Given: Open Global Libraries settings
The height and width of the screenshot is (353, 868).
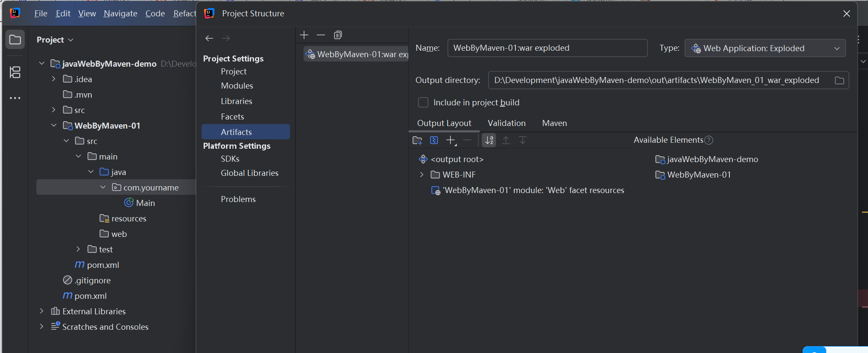Looking at the screenshot, I should (250, 173).
